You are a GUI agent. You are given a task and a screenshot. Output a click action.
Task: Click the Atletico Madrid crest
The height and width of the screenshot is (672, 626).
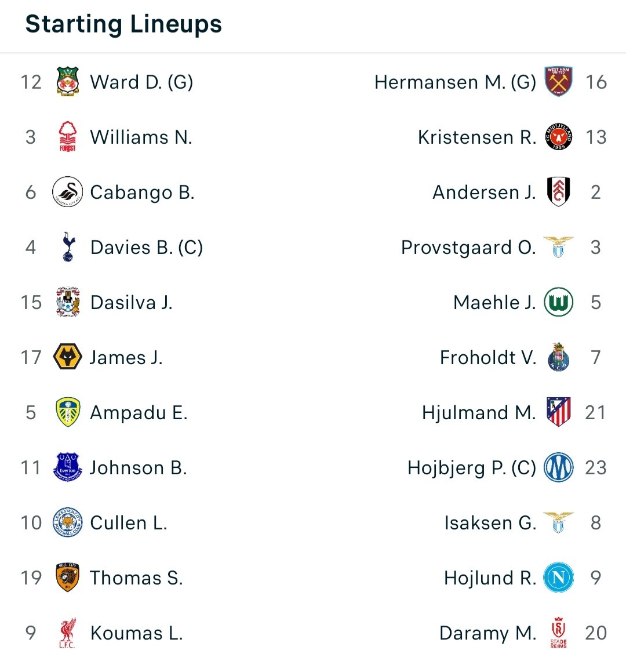558,412
